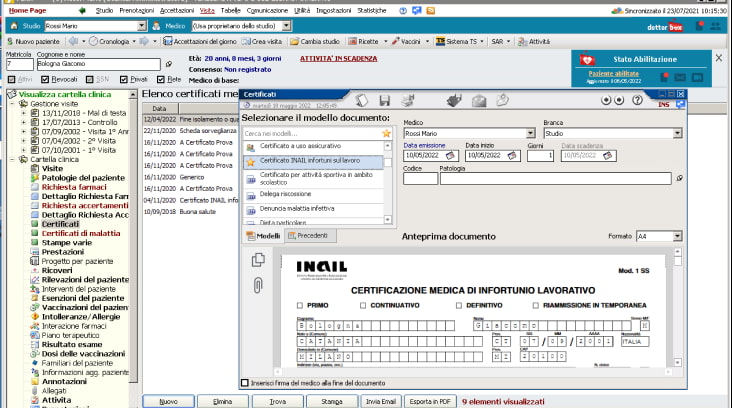
Task: Click the new document icon in Certificati toolbar
Action: [x=362, y=100]
